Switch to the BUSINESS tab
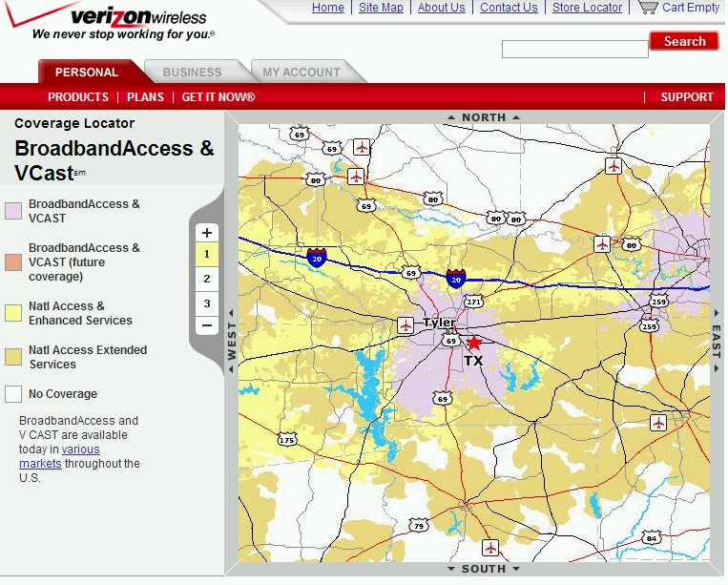 click(x=192, y=72)
